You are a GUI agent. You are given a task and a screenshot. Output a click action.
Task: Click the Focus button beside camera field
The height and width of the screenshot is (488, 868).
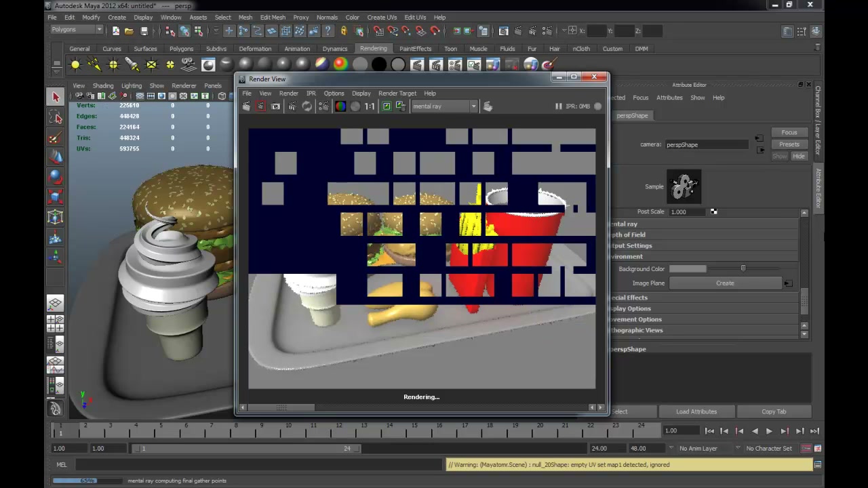[x=789, y=132]
